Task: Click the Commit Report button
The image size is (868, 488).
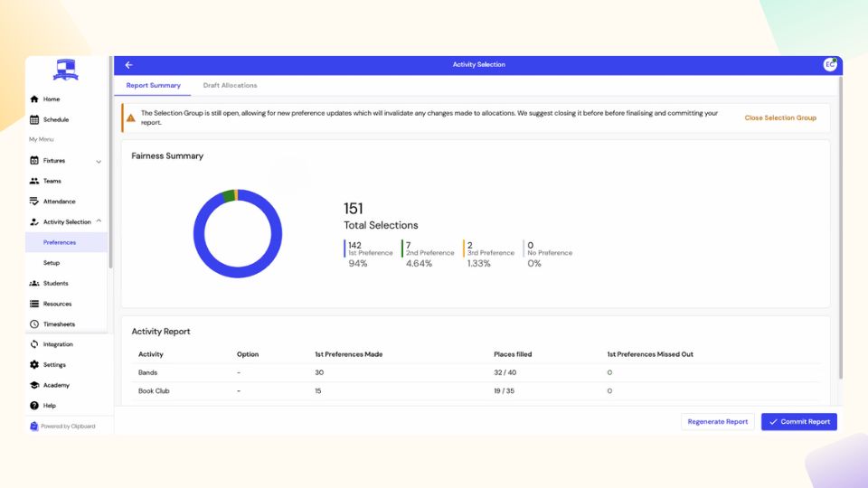Action: coord(798,422)
